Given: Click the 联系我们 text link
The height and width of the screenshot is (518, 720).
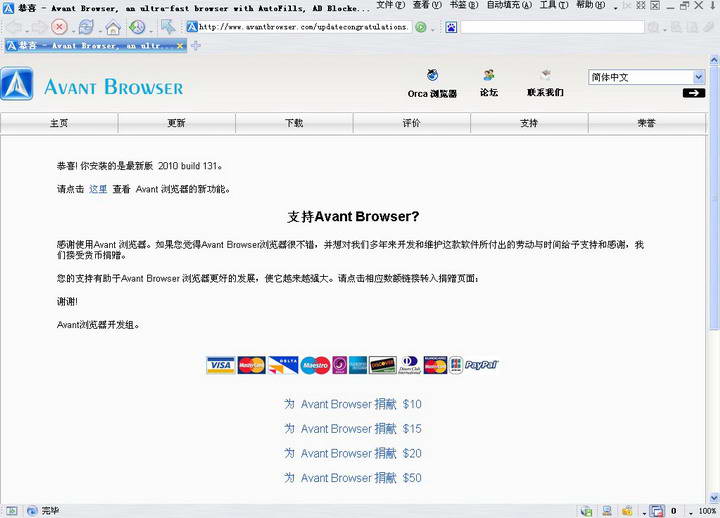Looking at the screenshot, I should (x=545, y=92).
